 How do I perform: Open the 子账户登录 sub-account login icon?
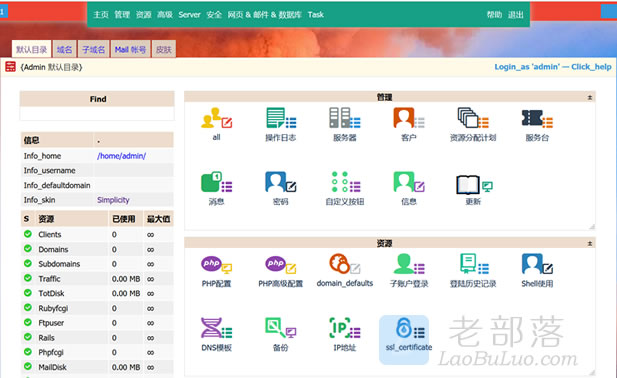pos(409,264)
